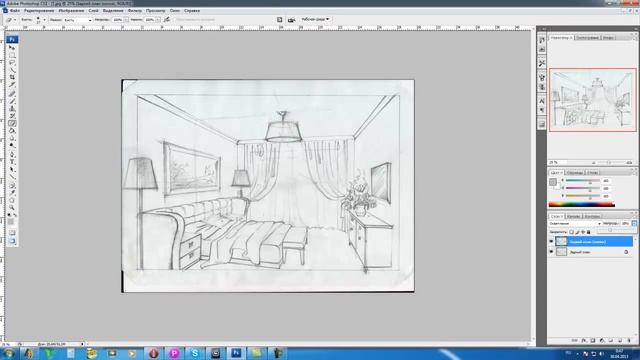The width and height of the screenshot is (640, 360).
Task: Open the Фильтр menu
Action: [x=135, y=11]
